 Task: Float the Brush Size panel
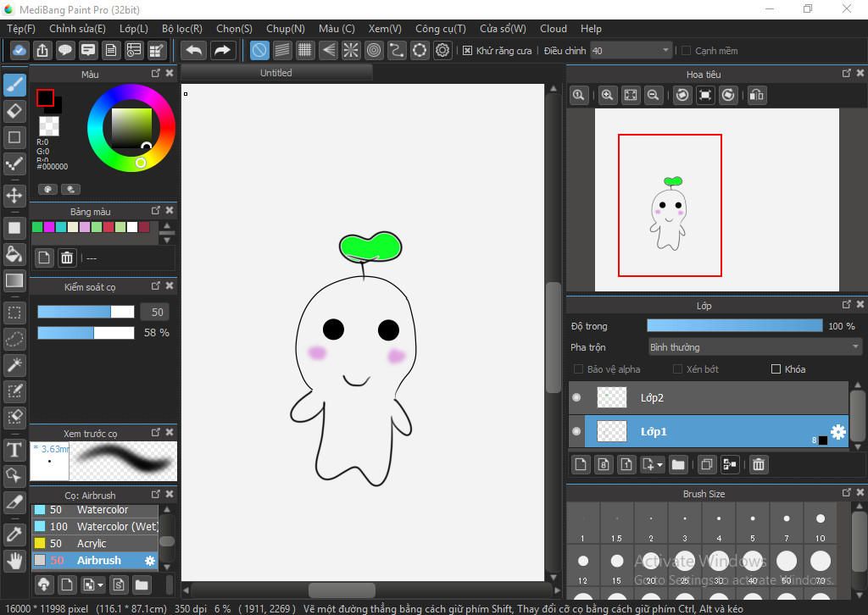(x=847, y=493)
